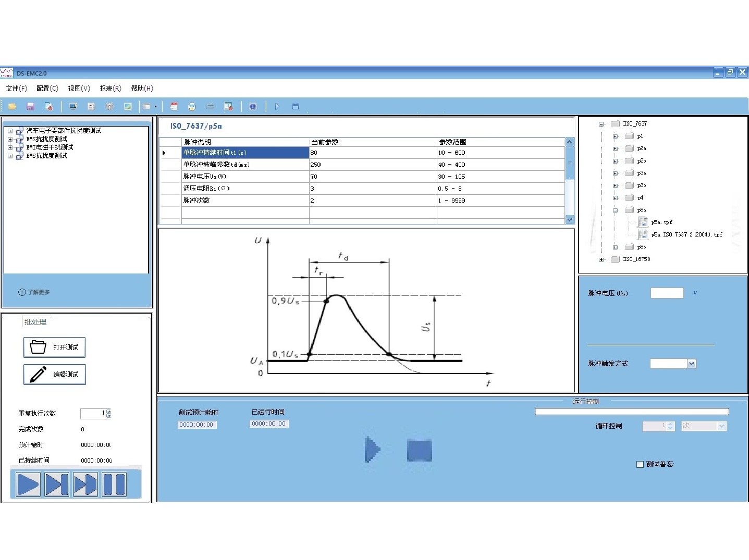Viewport: 749px width, 560px height.
Task: Open the 配置(C) menu
Action: click(47, 89)
